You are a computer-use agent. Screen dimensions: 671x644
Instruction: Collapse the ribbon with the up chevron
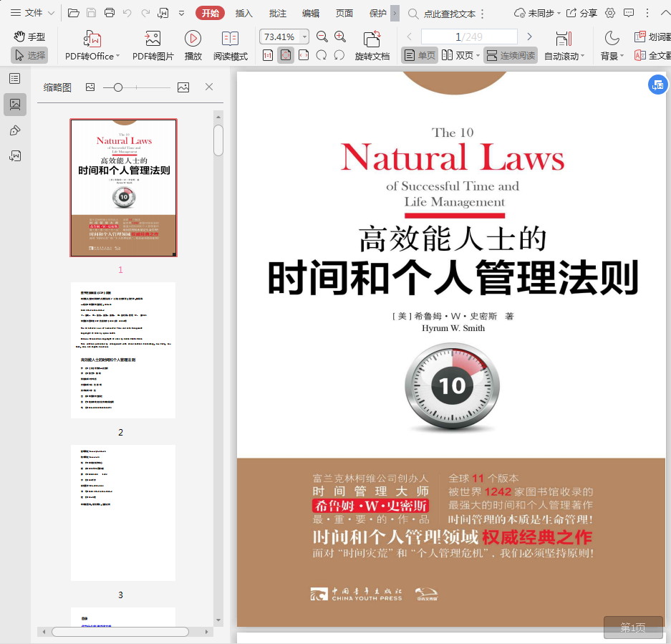tap(665, 14)
